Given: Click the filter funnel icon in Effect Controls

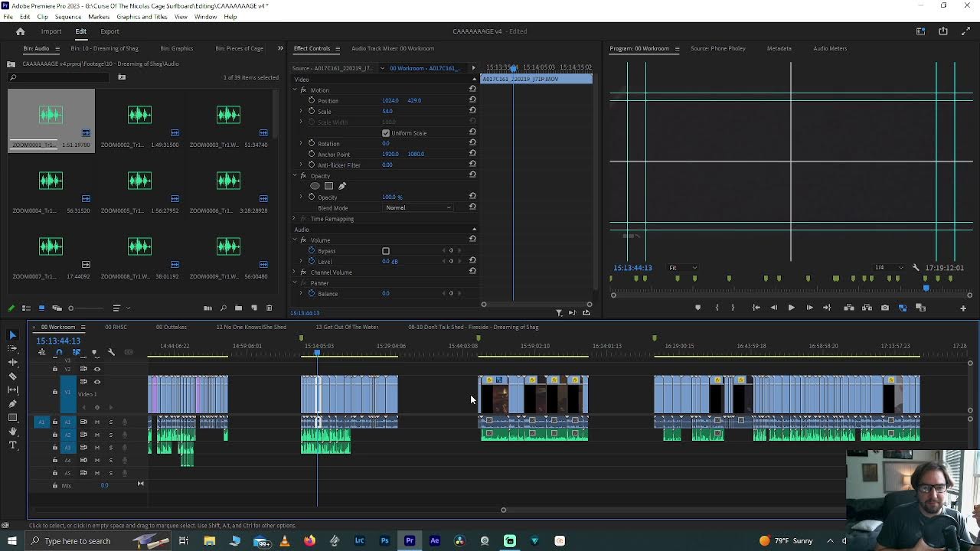Looking at the screenshot, I should [x=559, y=312].
